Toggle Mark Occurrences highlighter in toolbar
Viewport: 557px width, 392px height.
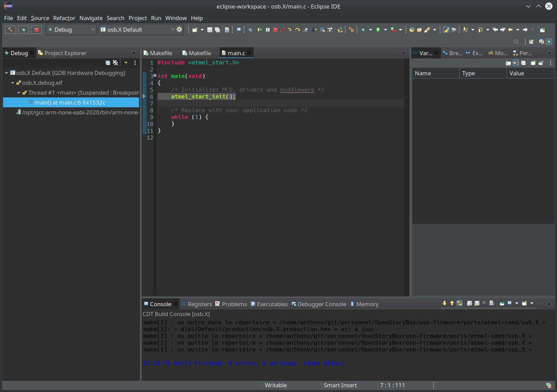click(x=446, y=30)
